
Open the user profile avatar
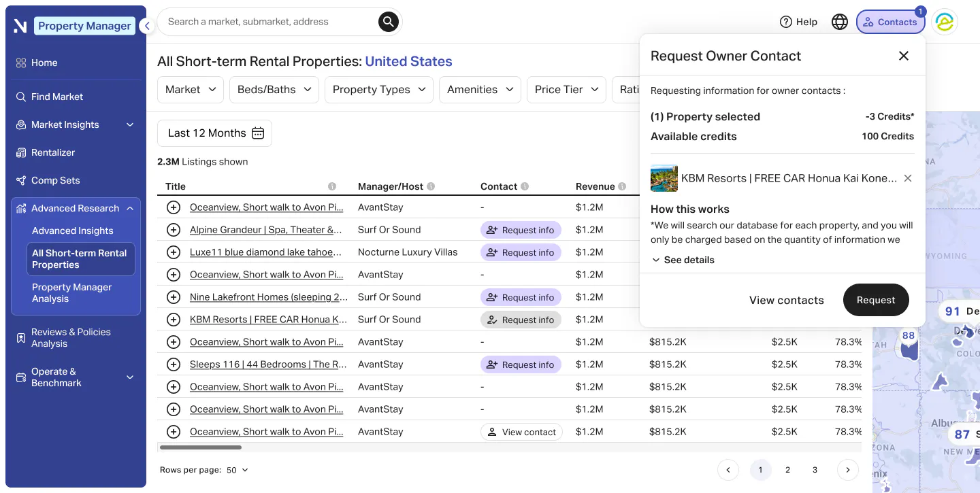click(945, 22)
